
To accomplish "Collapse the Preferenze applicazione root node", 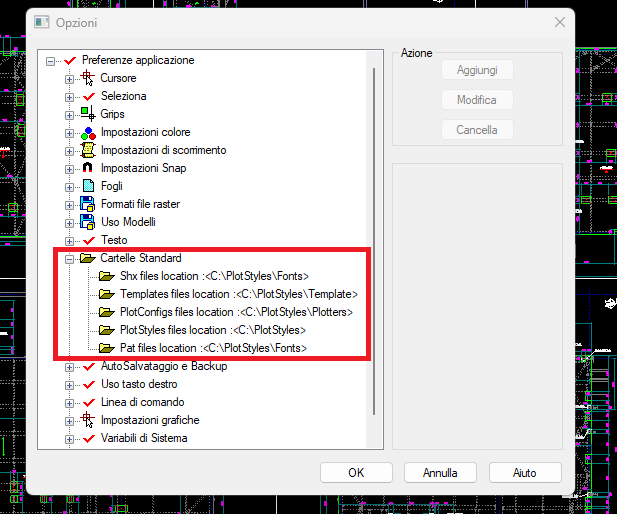I will [x=51, y=60].
